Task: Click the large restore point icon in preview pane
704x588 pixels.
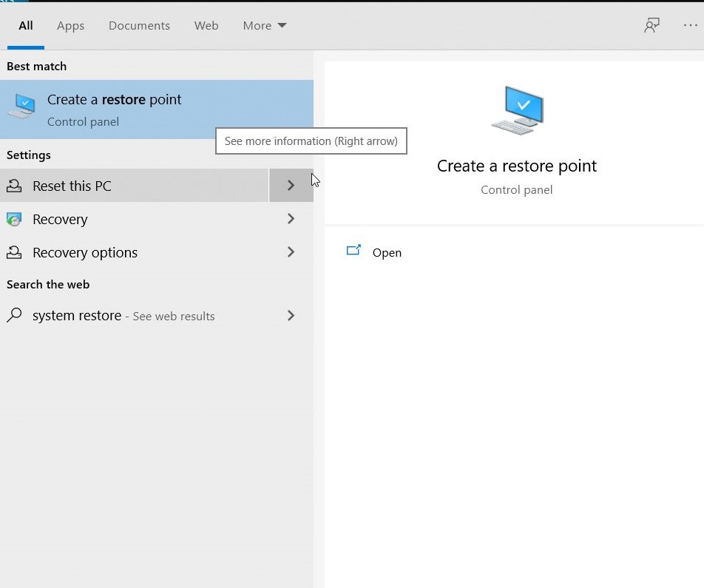Action: (x=517, y=110)
